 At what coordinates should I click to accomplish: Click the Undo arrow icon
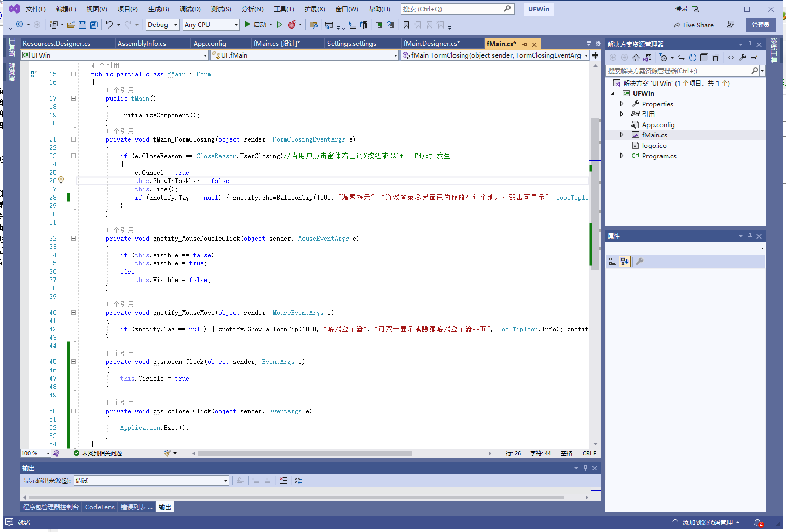coord(109,24)
